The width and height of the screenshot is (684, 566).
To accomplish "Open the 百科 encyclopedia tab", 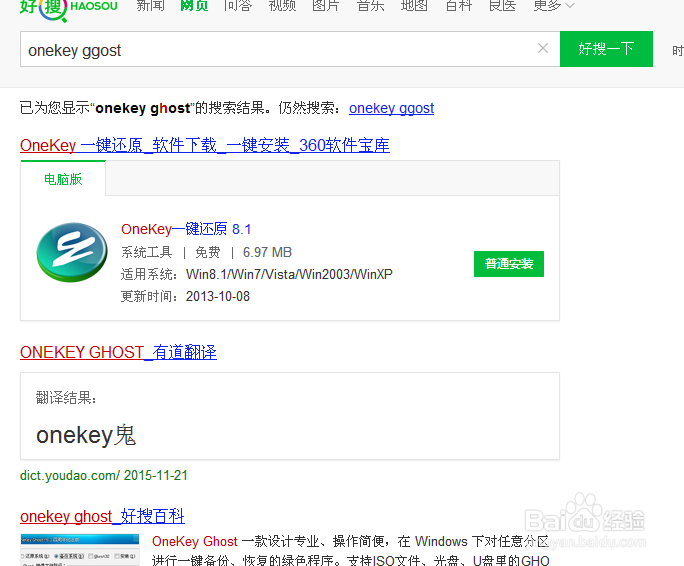I will click(x=458, y=6).
